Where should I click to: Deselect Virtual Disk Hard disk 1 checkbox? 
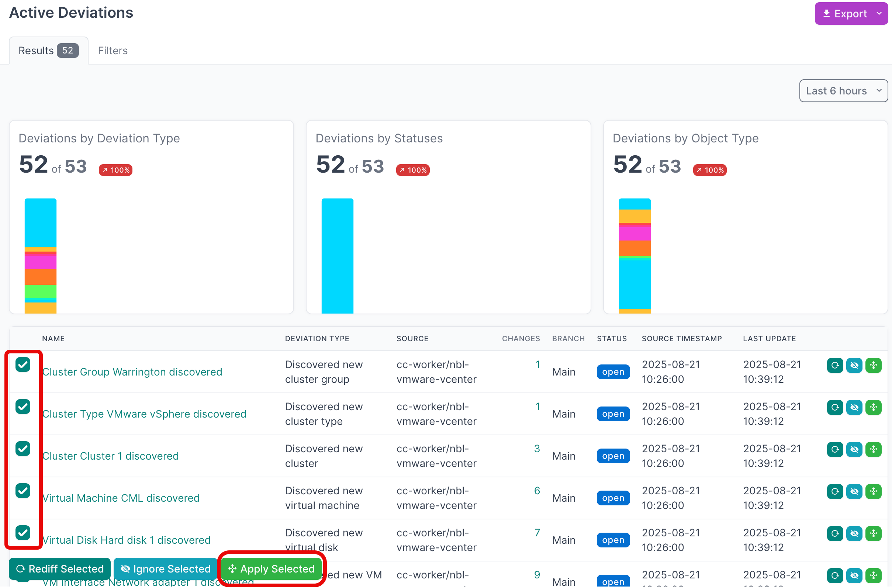(x=23, y=533)
